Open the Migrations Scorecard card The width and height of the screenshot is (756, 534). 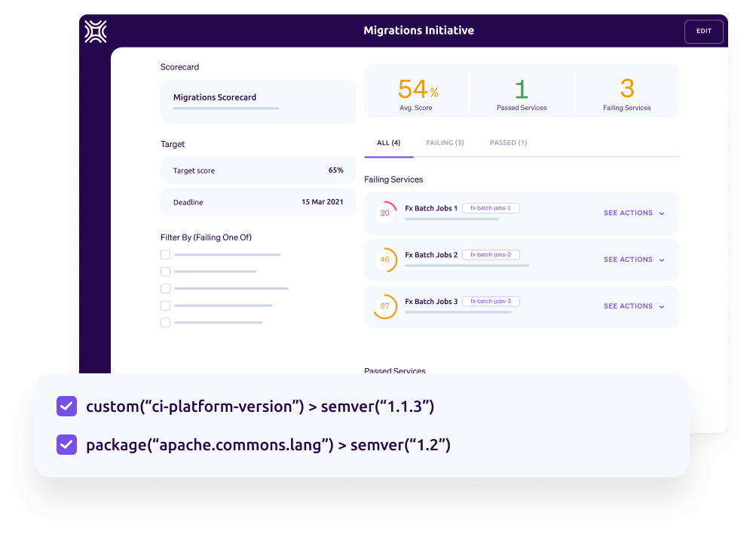[x=258, y=102]
